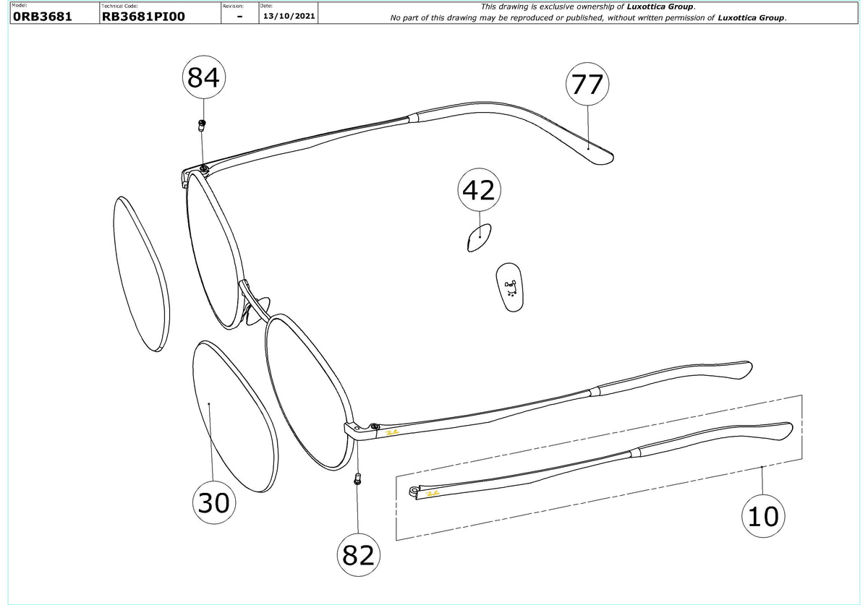
Task: Click the reproduction permission notice line
Action: tap(588, 17)
